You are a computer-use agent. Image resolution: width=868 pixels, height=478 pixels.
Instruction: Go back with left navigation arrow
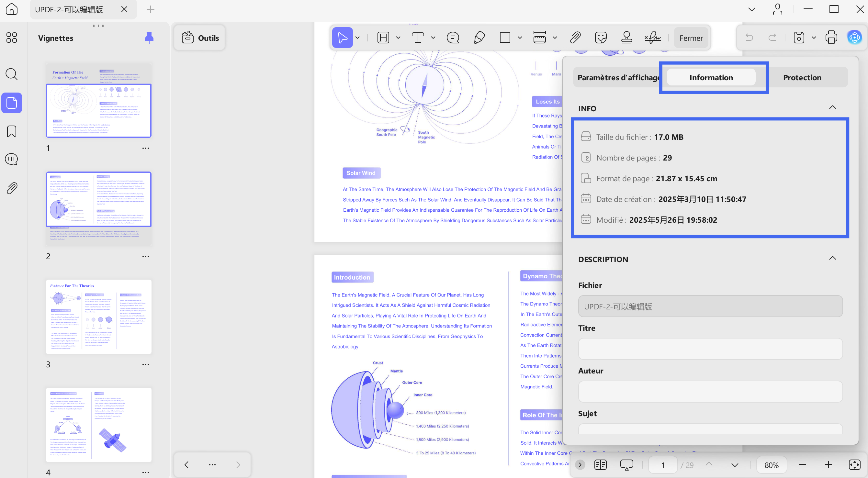pyautogui.click(x=186, y=465)
